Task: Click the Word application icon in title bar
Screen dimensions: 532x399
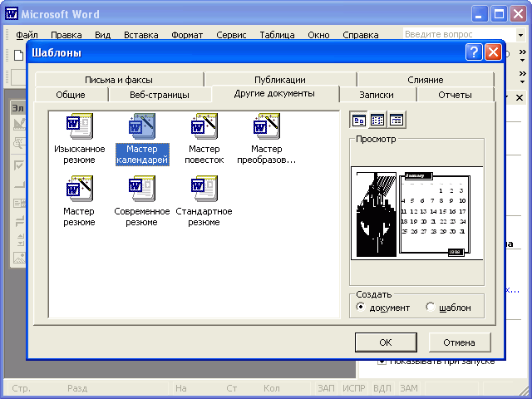Action: (x=11, y=14)
